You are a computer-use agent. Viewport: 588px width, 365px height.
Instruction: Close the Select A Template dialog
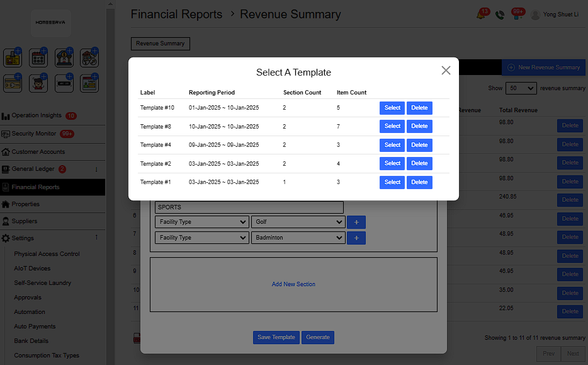(446, 71)
